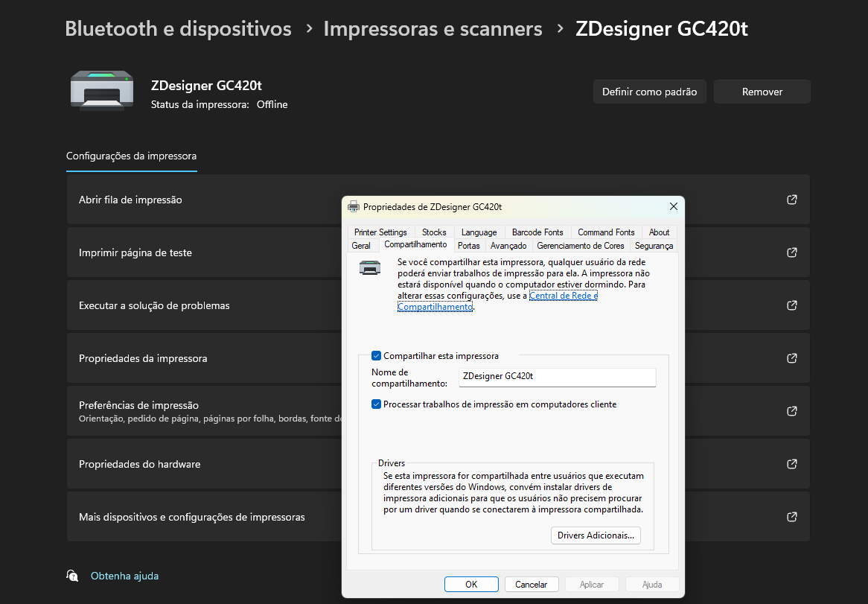
Task: Follow the Central de Rede e Compartilhamento link
Action: pos(563,296)
